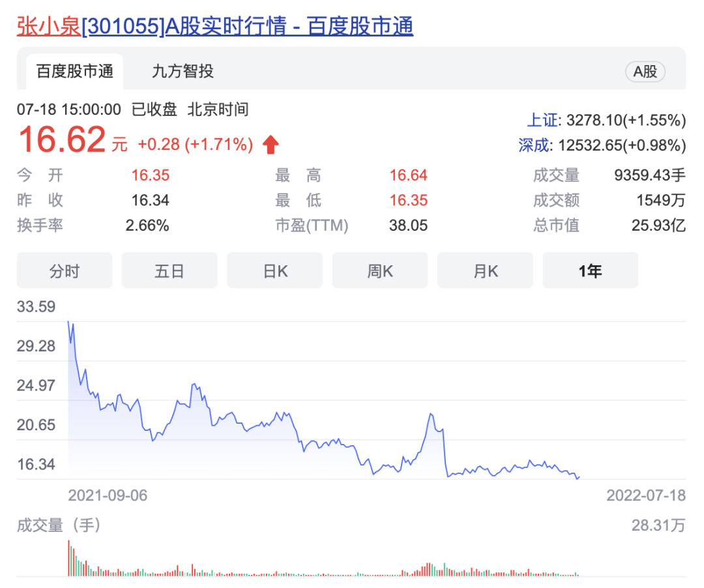
Task: Click the 总市值 value 25.93亿
Action: 658,226
